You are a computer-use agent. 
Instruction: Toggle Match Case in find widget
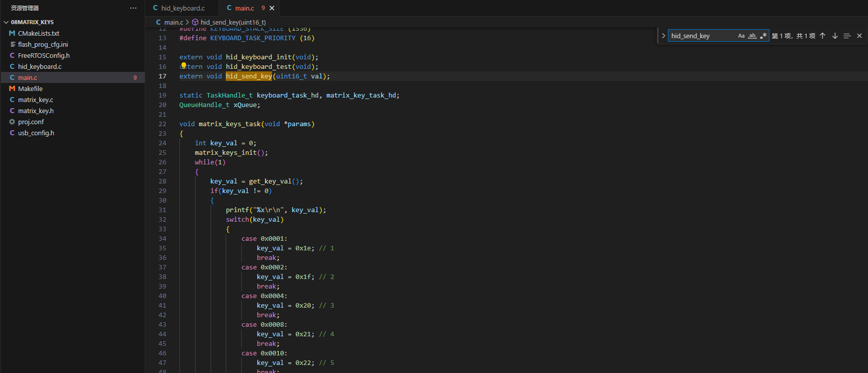741,36
